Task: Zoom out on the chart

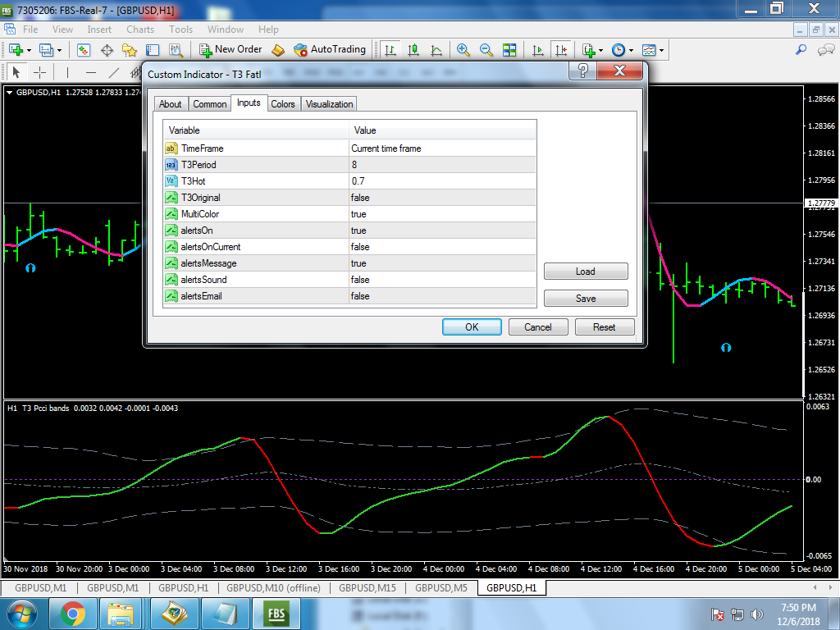Action: pos(486,50)
